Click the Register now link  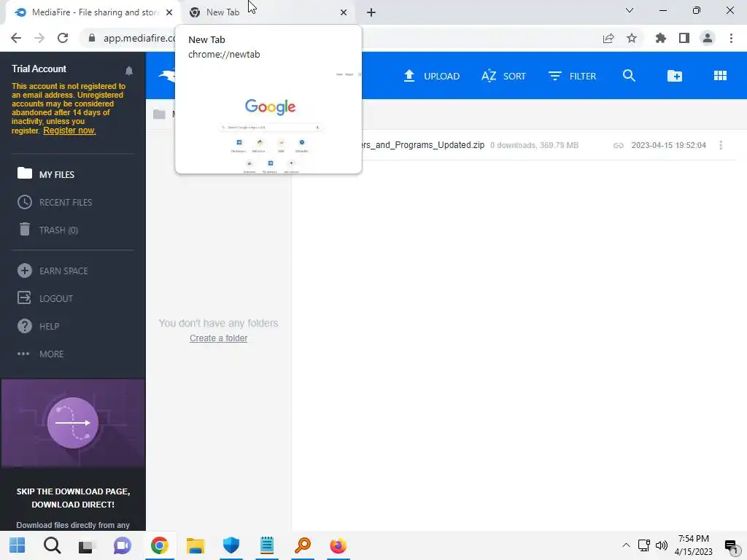(x=69, y=131)
